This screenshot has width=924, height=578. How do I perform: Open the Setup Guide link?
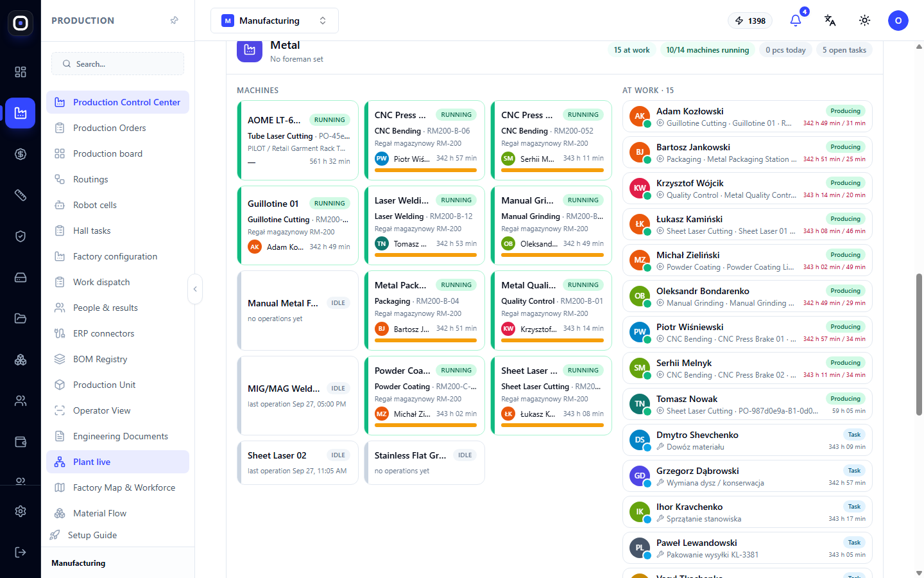(x=92, y=535)
